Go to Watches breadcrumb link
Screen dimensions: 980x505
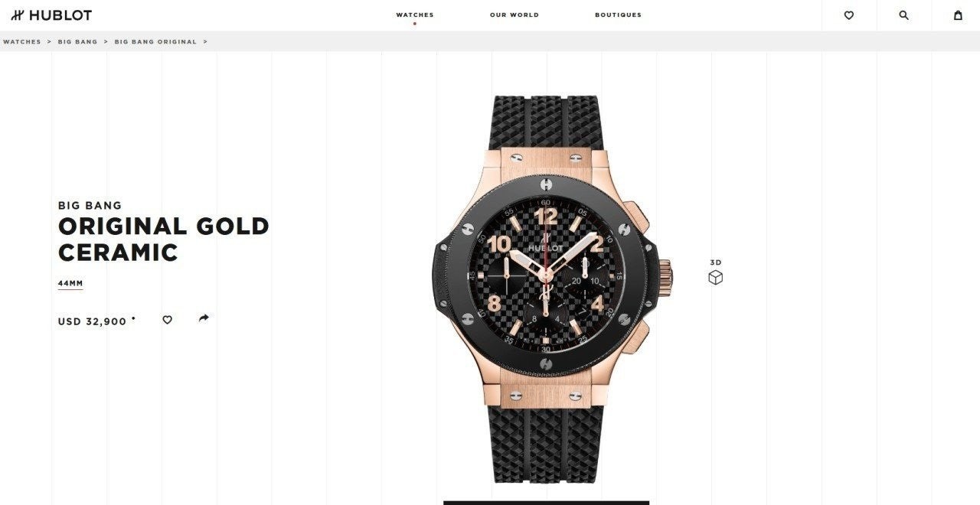pos(22,41)
